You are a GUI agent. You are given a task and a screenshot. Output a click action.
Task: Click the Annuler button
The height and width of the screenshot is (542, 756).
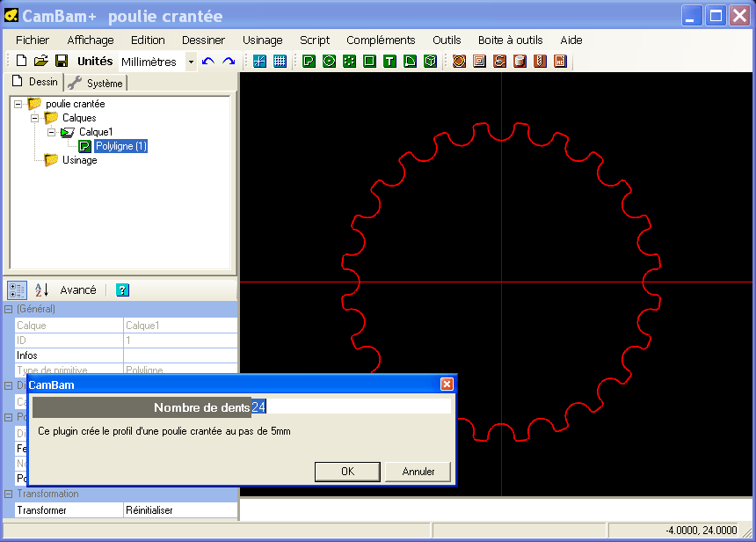click(x=418, y=472)
